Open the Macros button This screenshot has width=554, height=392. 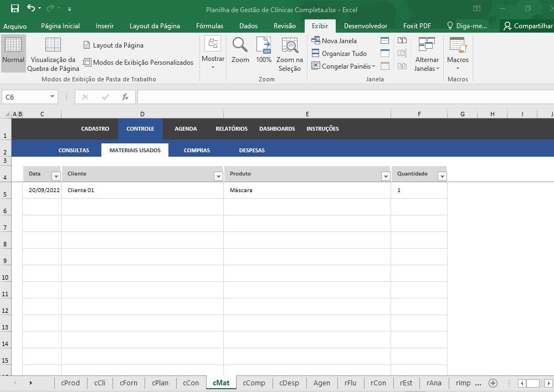(458, 54)
